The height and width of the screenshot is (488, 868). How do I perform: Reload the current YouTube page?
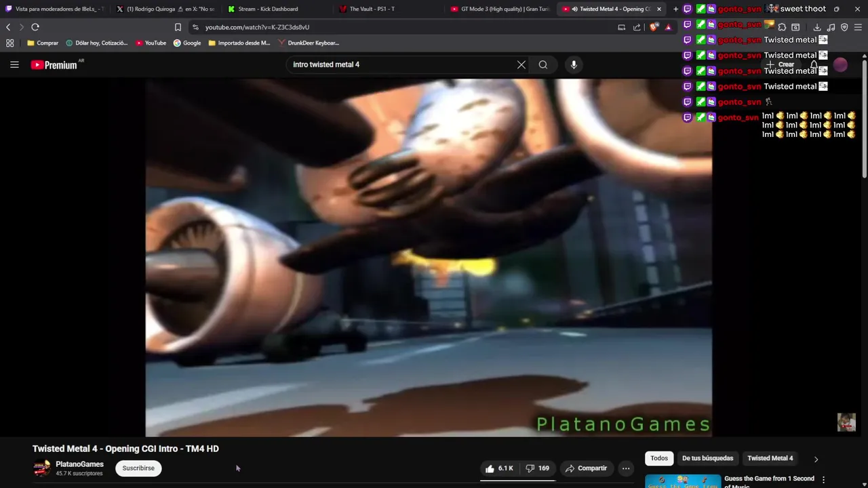coord(35,27)
